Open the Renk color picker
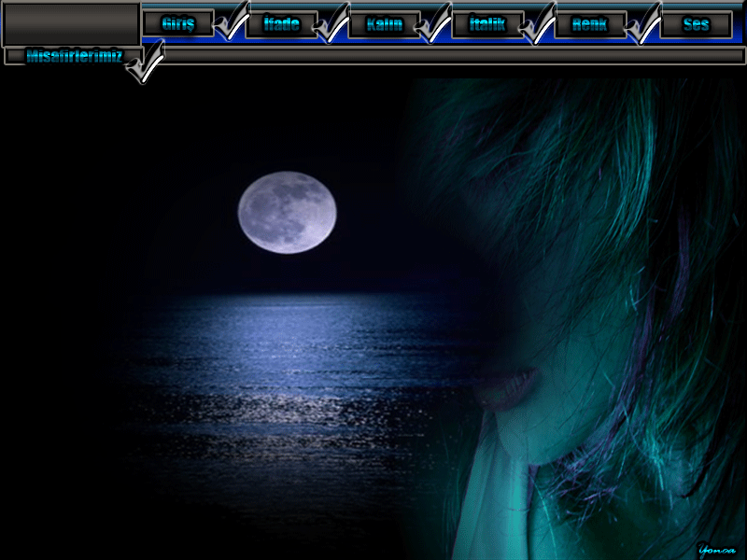The height and width of the screenshot is (560, 747). coord(590,23)
